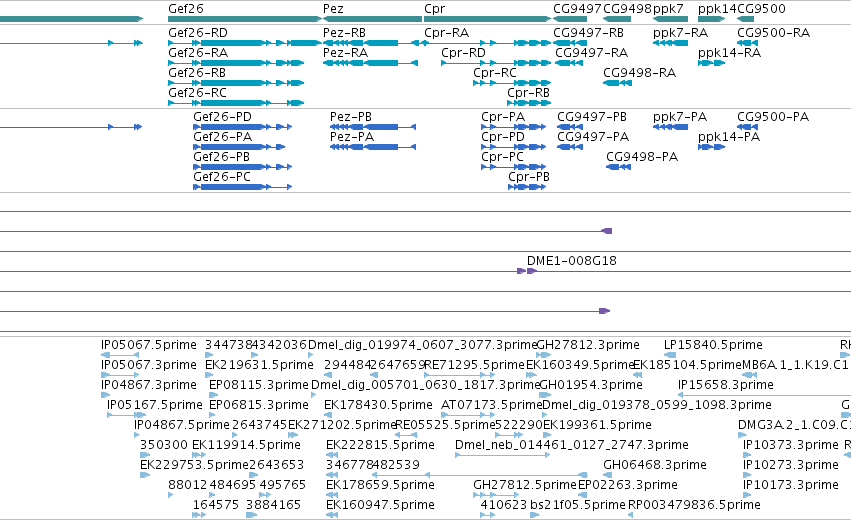Click the CG9497 gene label
This screenshot has height=520, width=851.
coord(577,9)
